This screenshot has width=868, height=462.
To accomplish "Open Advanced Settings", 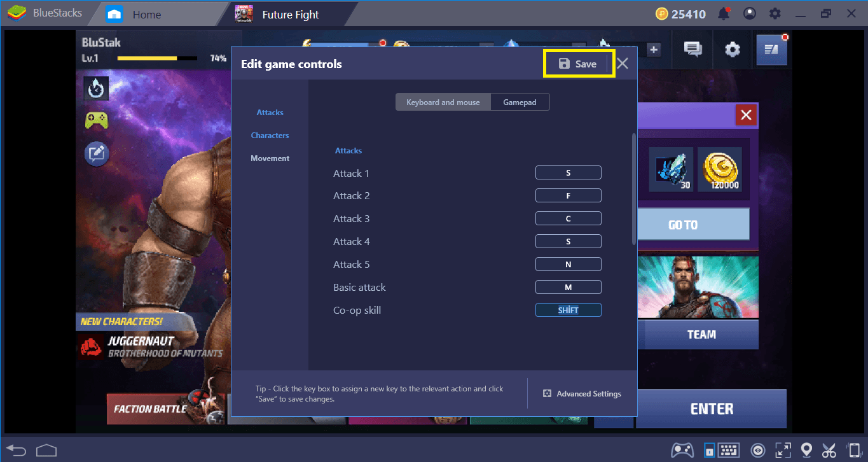I will (582, 394).
